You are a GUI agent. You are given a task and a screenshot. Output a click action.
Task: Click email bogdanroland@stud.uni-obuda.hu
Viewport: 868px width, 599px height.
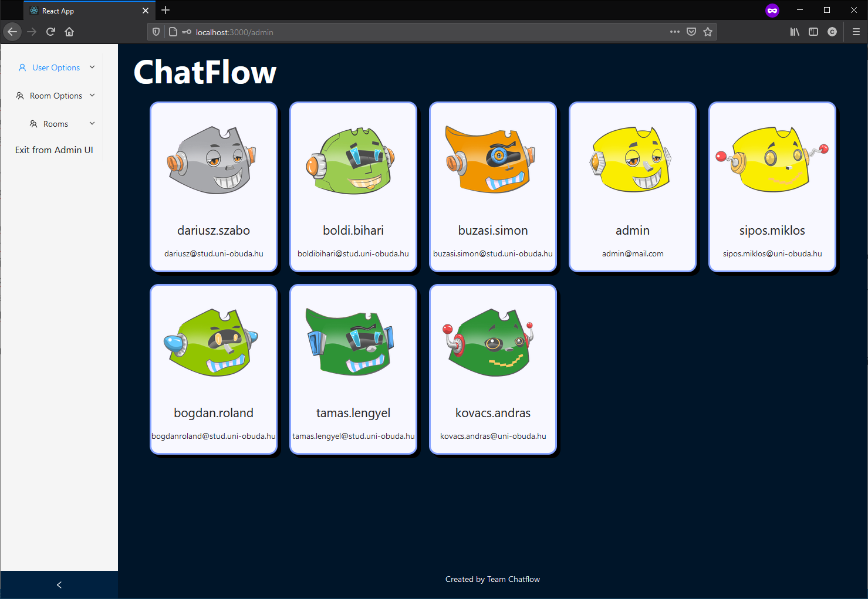pyautogui.click(x=214, y=436)
